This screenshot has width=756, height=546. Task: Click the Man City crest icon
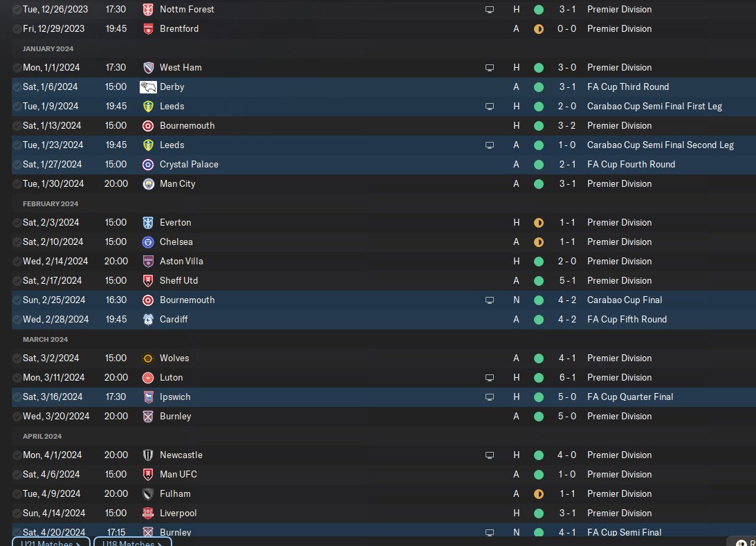[148, 184]
